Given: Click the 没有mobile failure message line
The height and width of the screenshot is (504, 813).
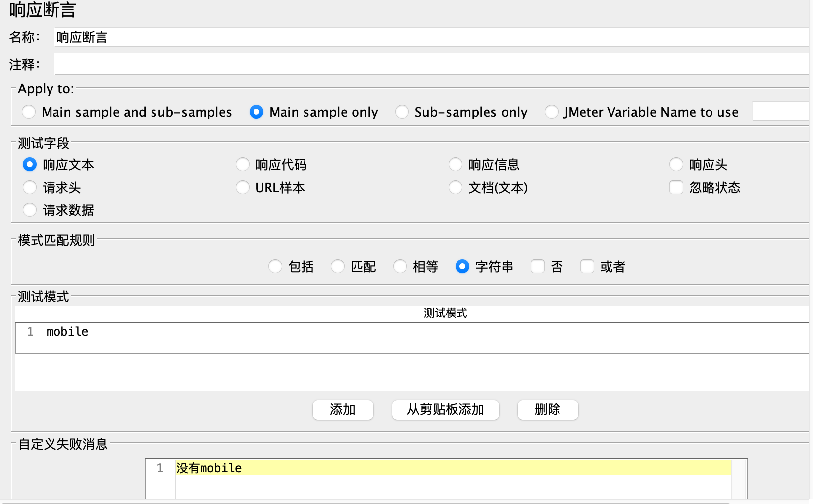Looking at the screenshot, I should (453, 468).
